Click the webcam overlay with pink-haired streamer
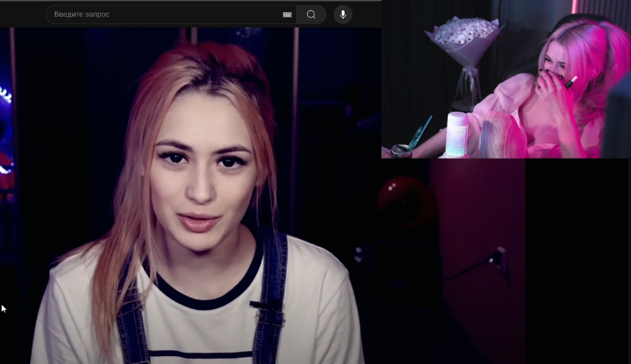631x364 pixels. tap(505, 79)
